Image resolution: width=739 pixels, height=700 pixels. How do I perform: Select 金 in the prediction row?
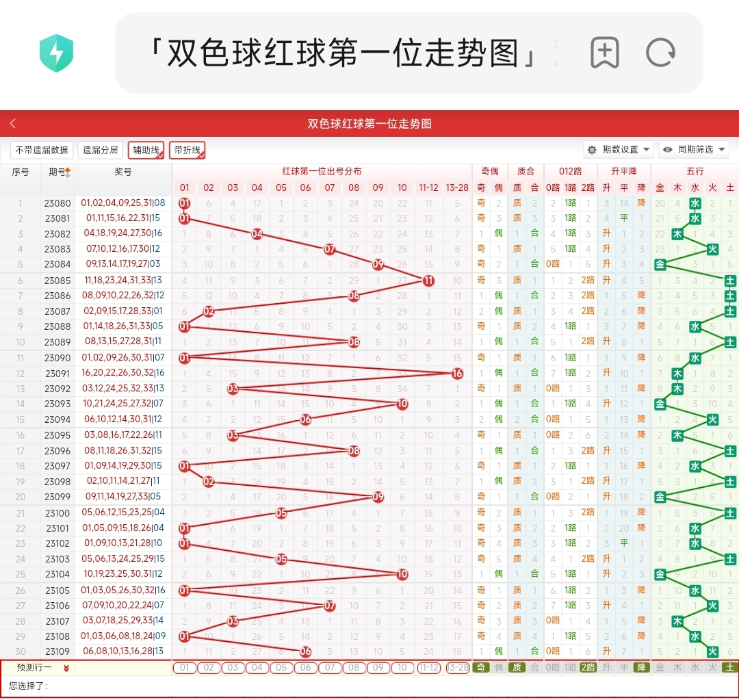[x=660, y=667]
